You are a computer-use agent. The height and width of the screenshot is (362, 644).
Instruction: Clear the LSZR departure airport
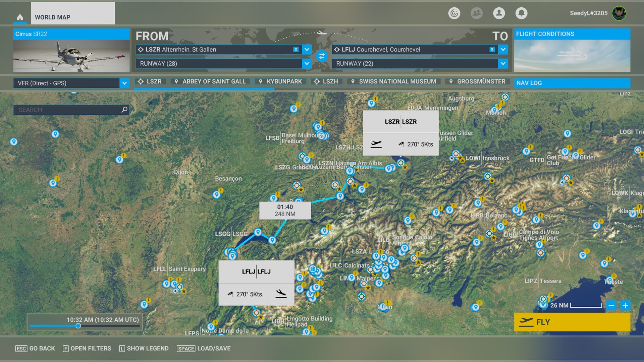click(296, 50)
